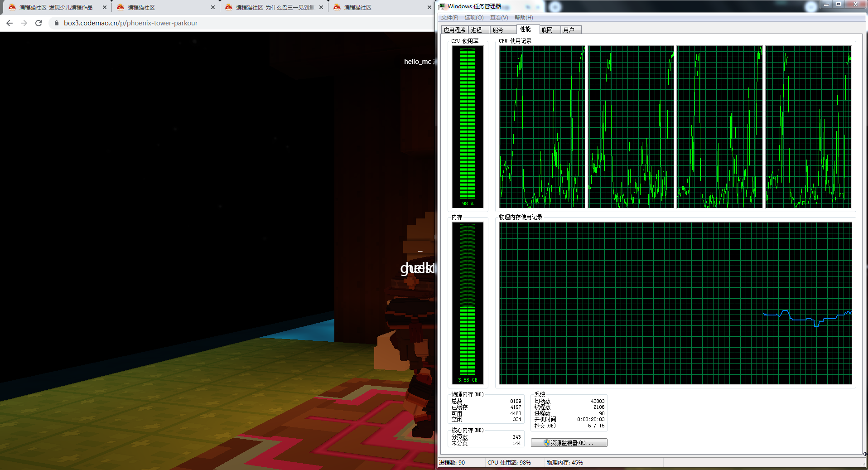Open 帮助(H) menu in Task Manager
Viewport: 868px width, 470px height.
pos(524,18)
